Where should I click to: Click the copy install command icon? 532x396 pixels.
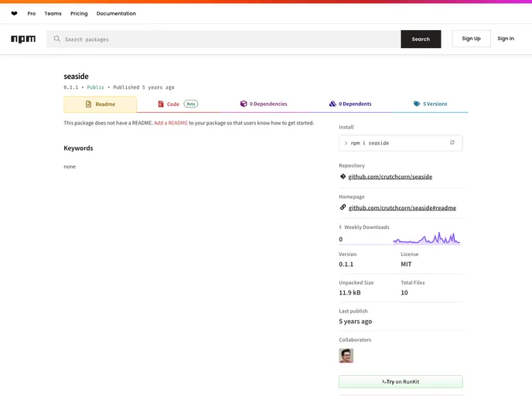pyautogui.click(x=452, y=142)
